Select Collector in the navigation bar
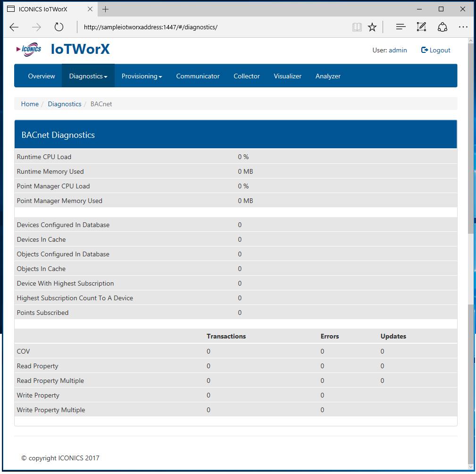 click(247, 76)
